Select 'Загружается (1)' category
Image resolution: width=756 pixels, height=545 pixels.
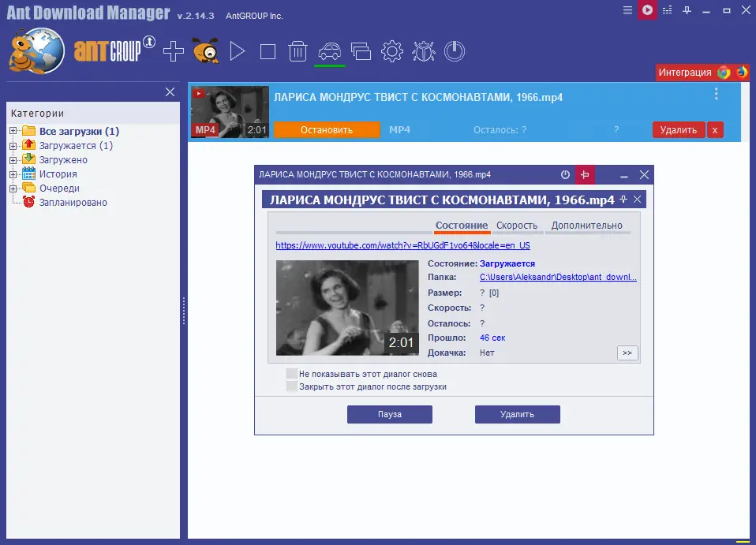[76, 146]
